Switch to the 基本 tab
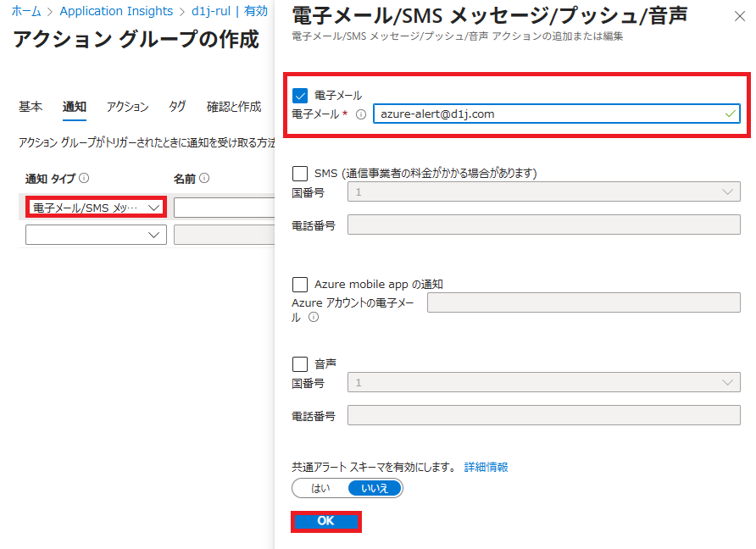 pos(31,107)
